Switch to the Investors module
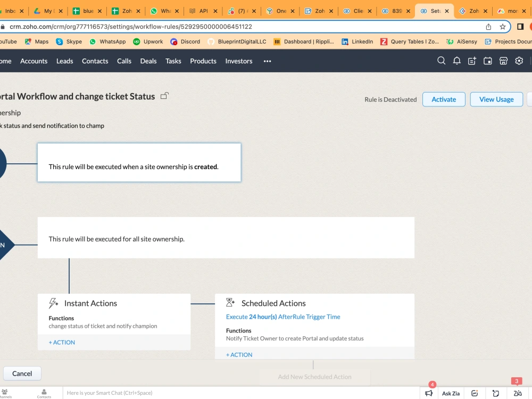The height and width of the screenshot is (399, 532). [238, 61]
